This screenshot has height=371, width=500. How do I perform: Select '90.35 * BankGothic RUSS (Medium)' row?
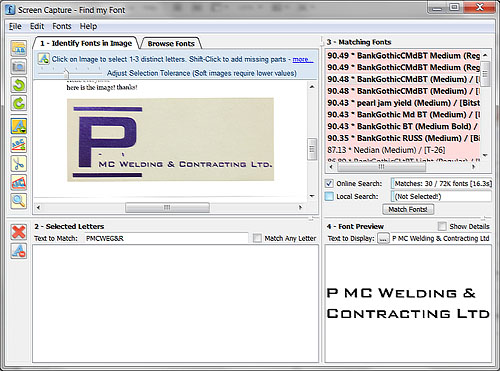(403, 138)
